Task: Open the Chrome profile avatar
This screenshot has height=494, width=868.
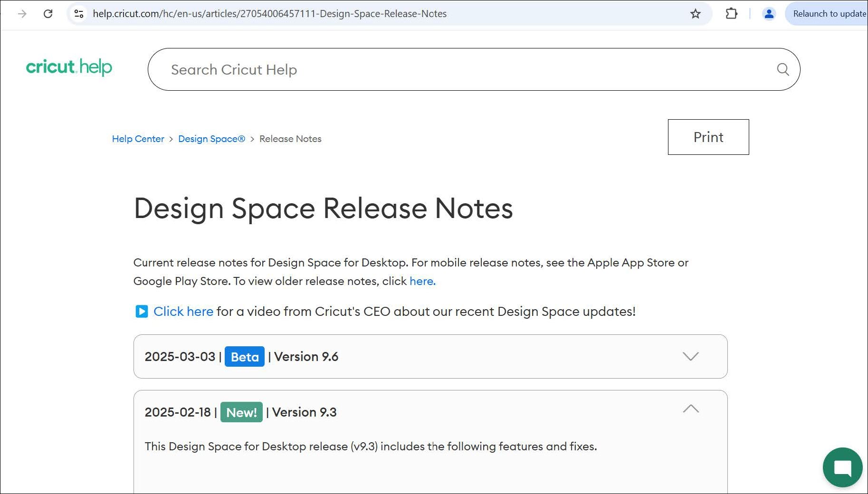Action: 769,14
